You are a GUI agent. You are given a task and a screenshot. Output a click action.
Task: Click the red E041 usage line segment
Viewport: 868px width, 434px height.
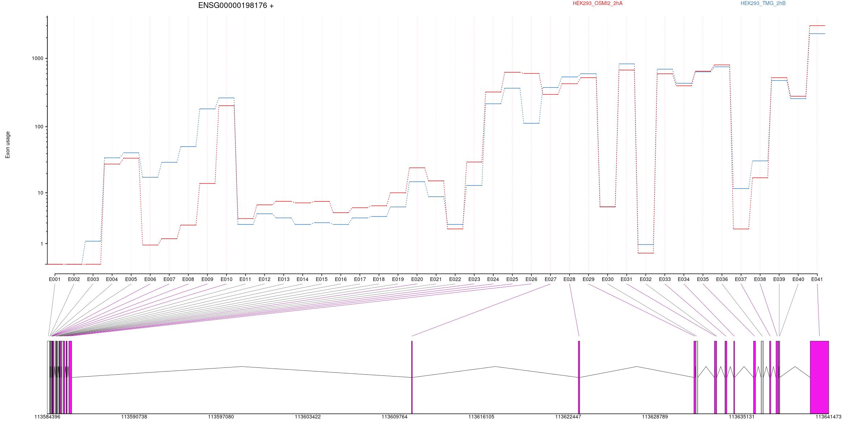[817, 26]
